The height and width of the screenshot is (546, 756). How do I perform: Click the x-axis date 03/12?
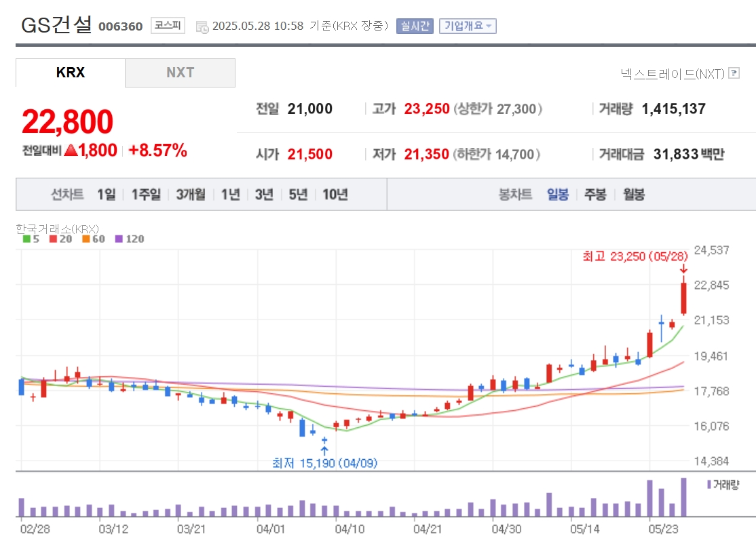(114, 529)
